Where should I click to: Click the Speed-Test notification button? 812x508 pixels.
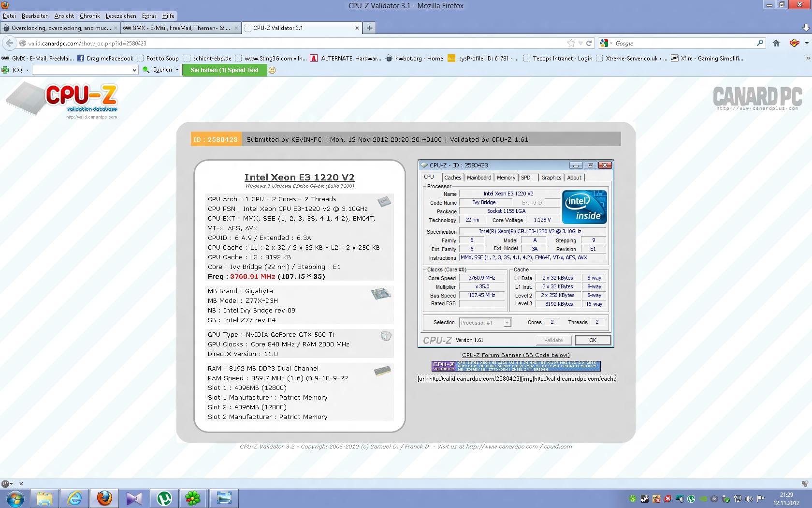point(224,70)
